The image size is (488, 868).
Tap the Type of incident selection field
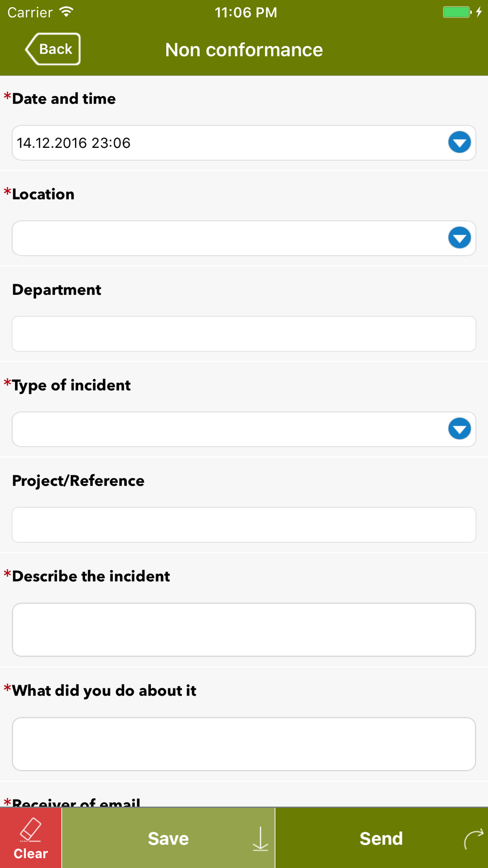[x=244, y=429]
